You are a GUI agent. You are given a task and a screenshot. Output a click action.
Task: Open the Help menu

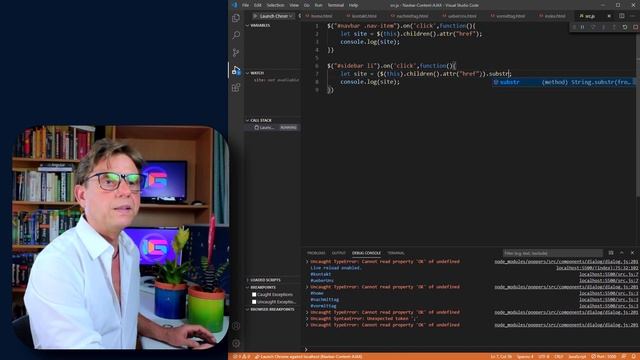pyautogui.click(x=353, y=5)
